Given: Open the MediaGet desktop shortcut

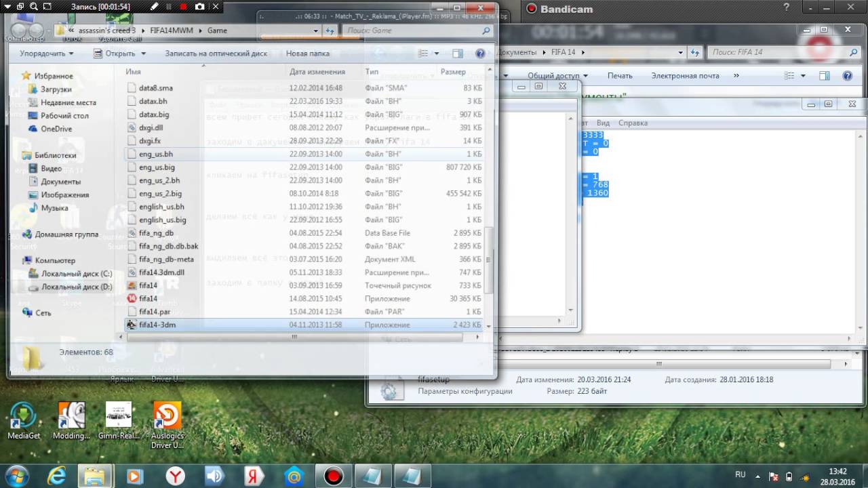Looking at the screenshot, I should [x=24, y=421].
